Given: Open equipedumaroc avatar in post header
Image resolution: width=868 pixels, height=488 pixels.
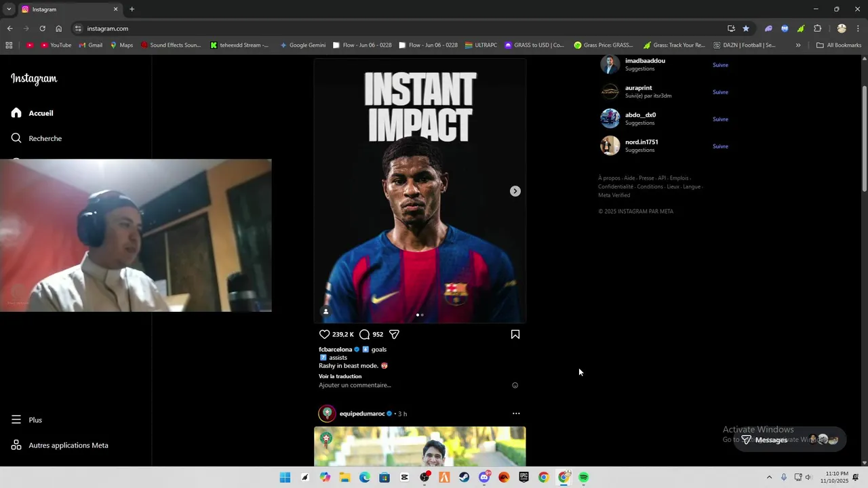Looking at the screenshot, I should 328,413.
